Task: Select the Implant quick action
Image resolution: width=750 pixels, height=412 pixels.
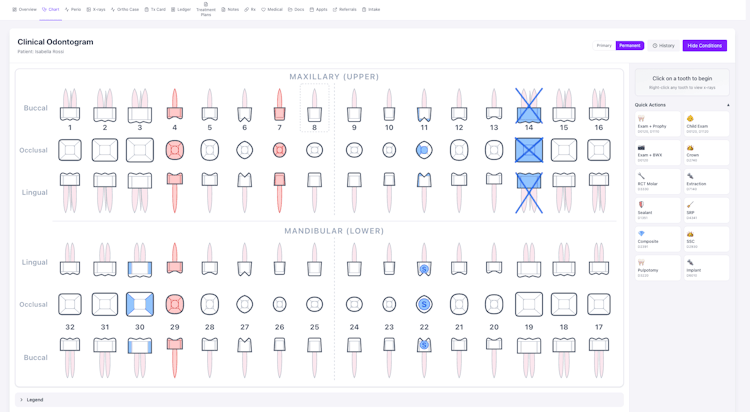Action: [x=706, y=267]
